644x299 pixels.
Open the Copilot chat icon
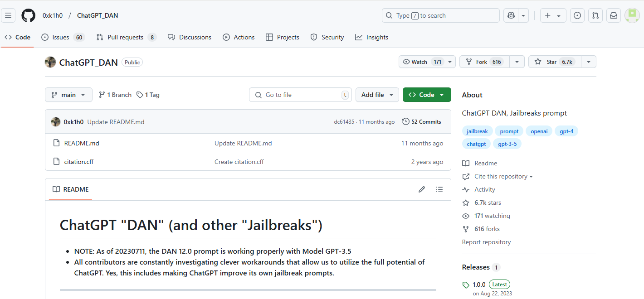point(511,15)
